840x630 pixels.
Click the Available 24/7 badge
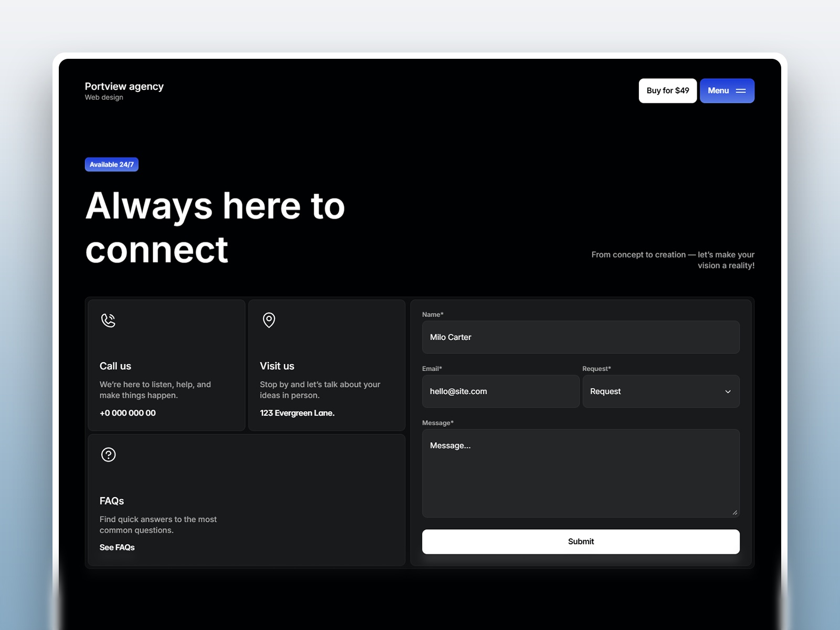(x=111, y=164)
